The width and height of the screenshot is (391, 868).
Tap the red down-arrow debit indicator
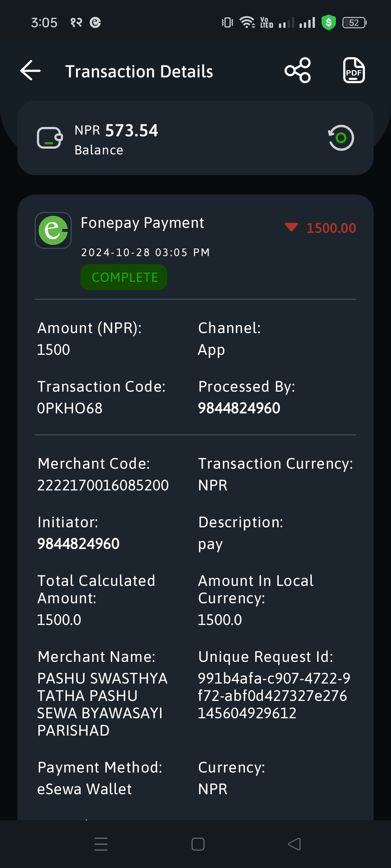point(291,227)
